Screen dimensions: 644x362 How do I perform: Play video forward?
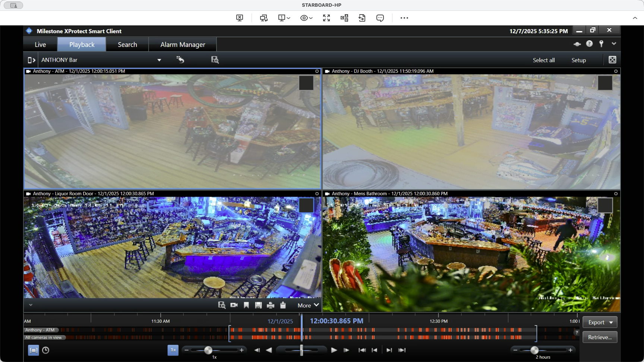point(334,350)
